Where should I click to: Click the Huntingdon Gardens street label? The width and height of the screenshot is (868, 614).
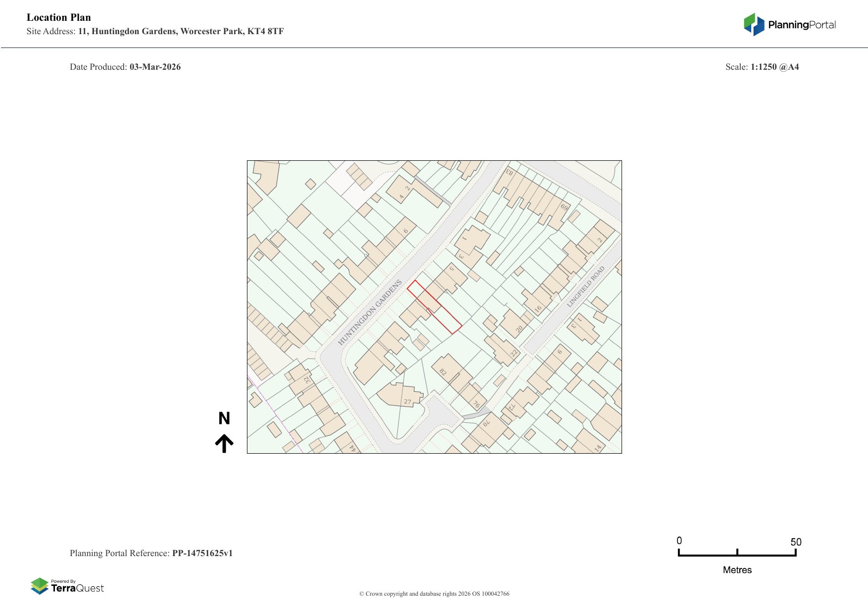tap(370, 312)
